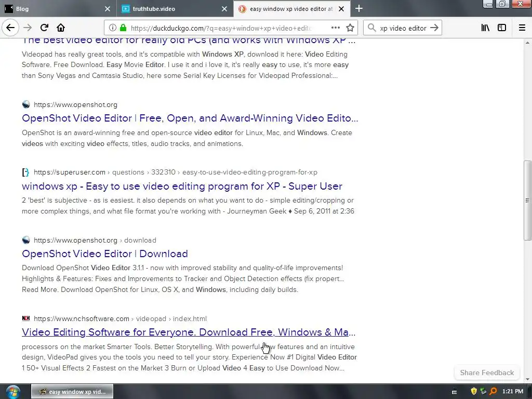Go back with the browser back arrow
The height and width of the screenshot is (399, 532).
click(x=10, y=28)
